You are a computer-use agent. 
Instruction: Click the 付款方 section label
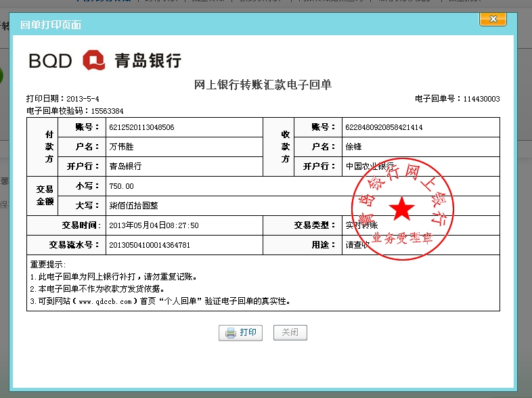pos(49,147)
